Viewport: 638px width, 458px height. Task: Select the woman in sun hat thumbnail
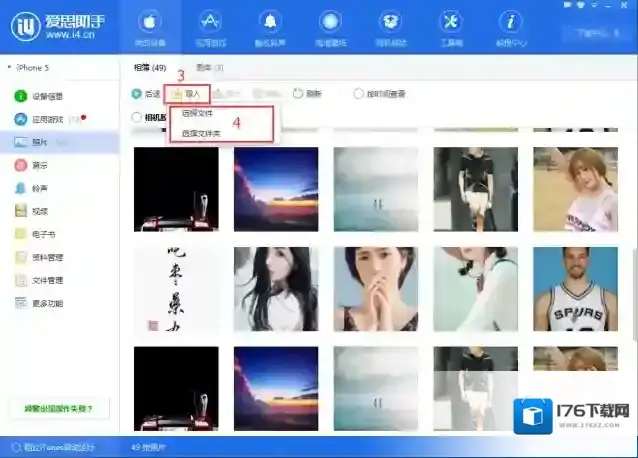coord(476,289)
